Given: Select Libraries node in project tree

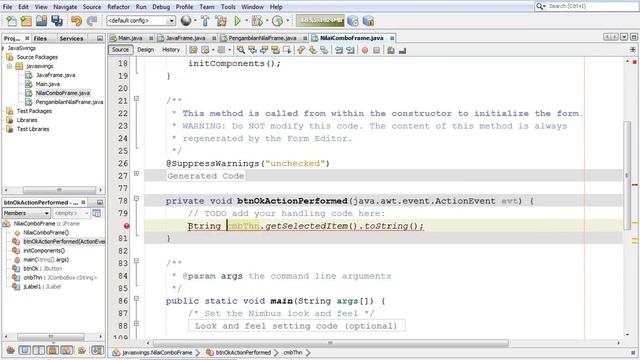Looking at the screenshot, I should [x=27, y=120].
